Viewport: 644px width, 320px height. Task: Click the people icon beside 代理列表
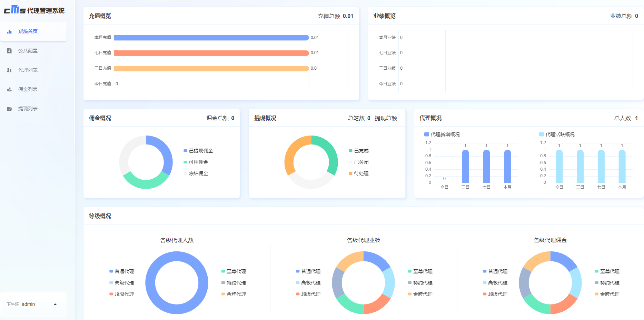pyautogui.click(x=9, y=70)
